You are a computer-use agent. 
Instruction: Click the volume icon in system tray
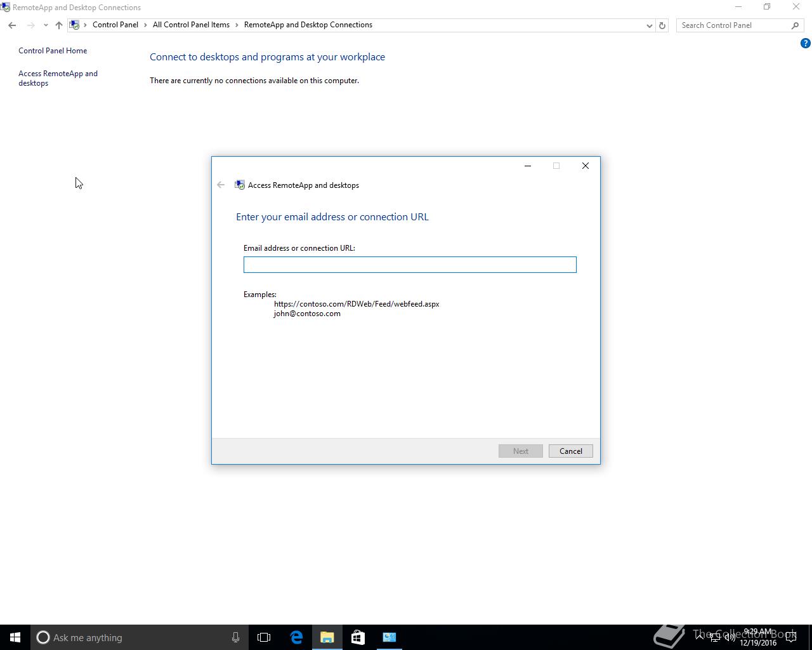(x=730, y=638)
